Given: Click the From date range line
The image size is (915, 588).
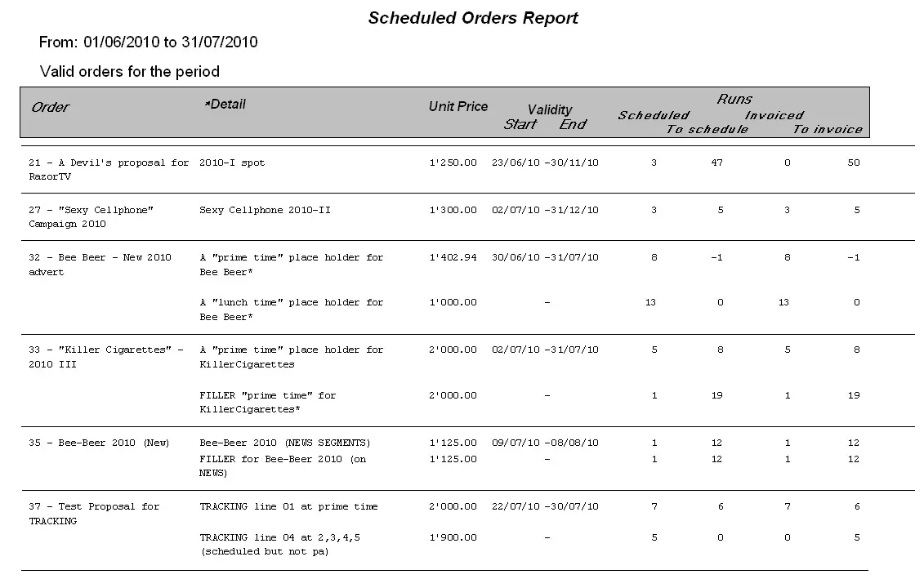Looking at the screenshot, I should (149, 42).
